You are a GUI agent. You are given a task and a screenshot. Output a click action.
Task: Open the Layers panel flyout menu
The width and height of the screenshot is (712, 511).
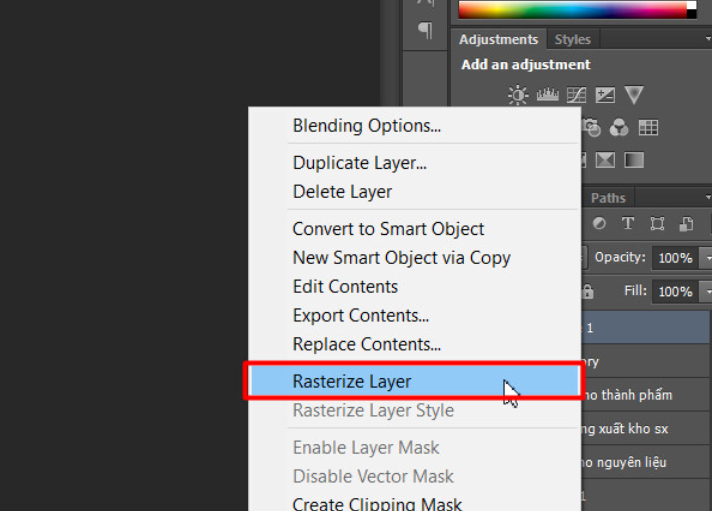pyautogui.click(x=707, y=198)
